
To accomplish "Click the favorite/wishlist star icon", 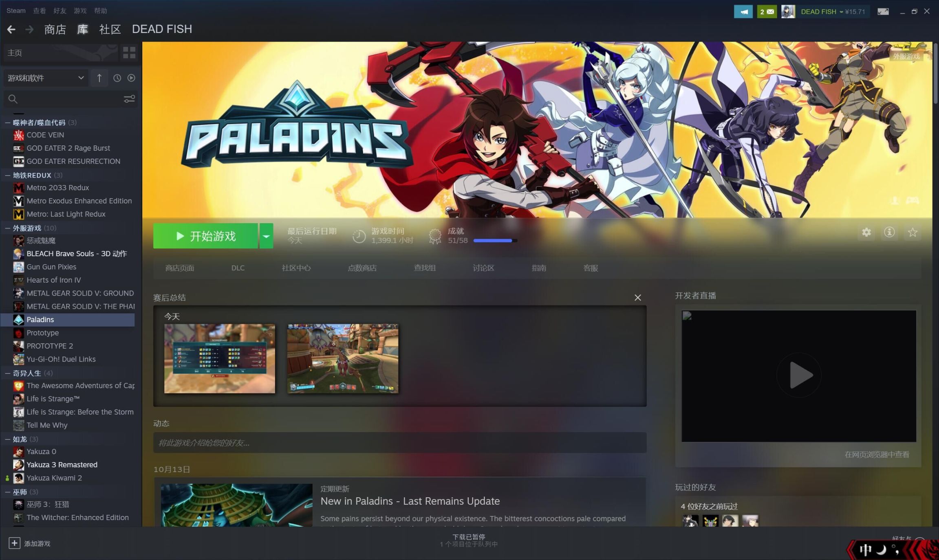I will point(913,232).
